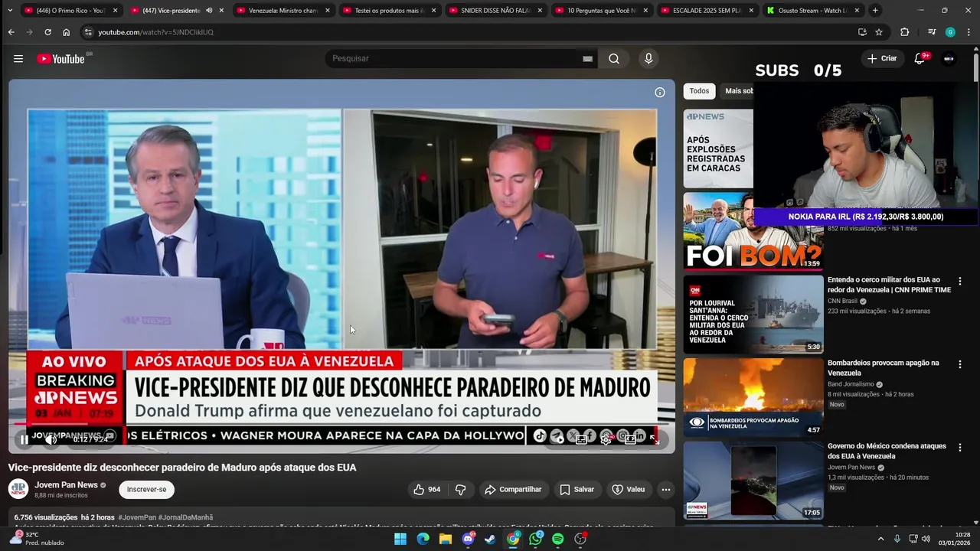Open browser home page
This screenshot has width=980, height=551.
(x=66, y=32)
